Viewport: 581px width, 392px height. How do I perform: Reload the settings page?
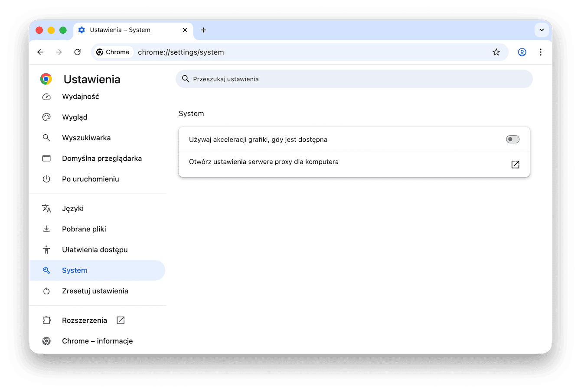(x=78, y=52)
